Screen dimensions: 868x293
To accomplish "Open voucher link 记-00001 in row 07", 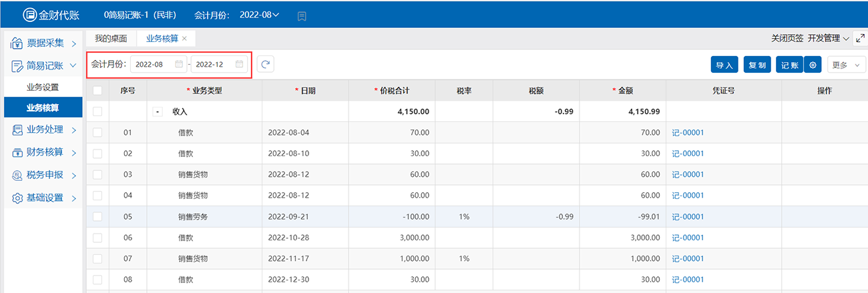I will 688,258.
